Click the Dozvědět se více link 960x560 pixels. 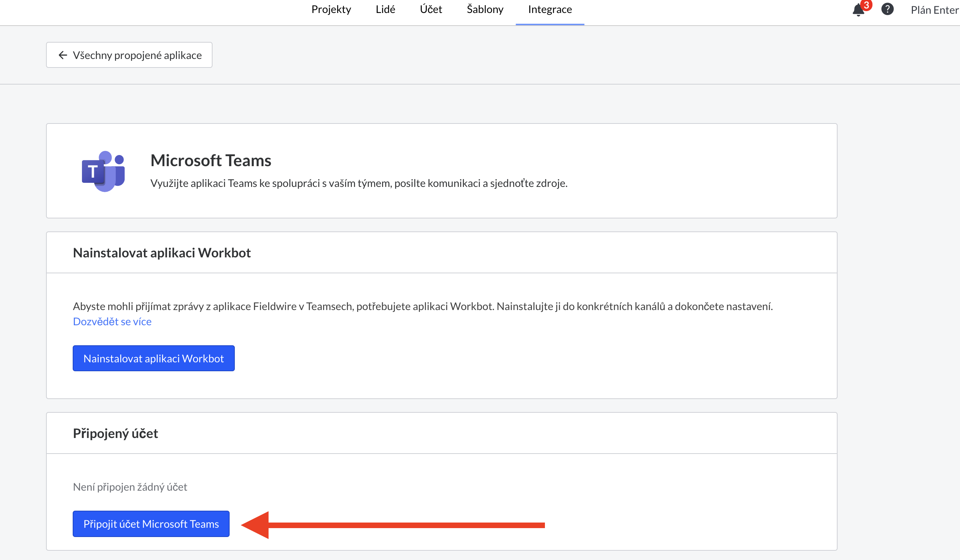tap(112, 322)
